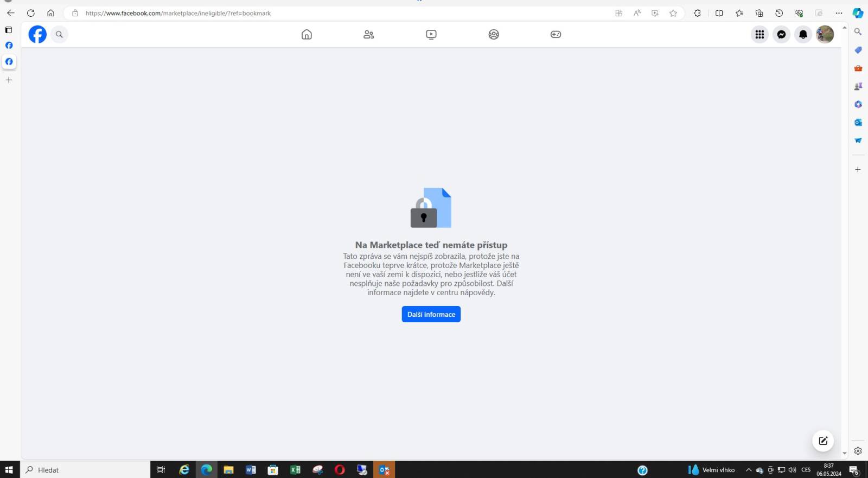Open sidebar settings gear
This screenshot has width=868, height=478.
[858, 451]
